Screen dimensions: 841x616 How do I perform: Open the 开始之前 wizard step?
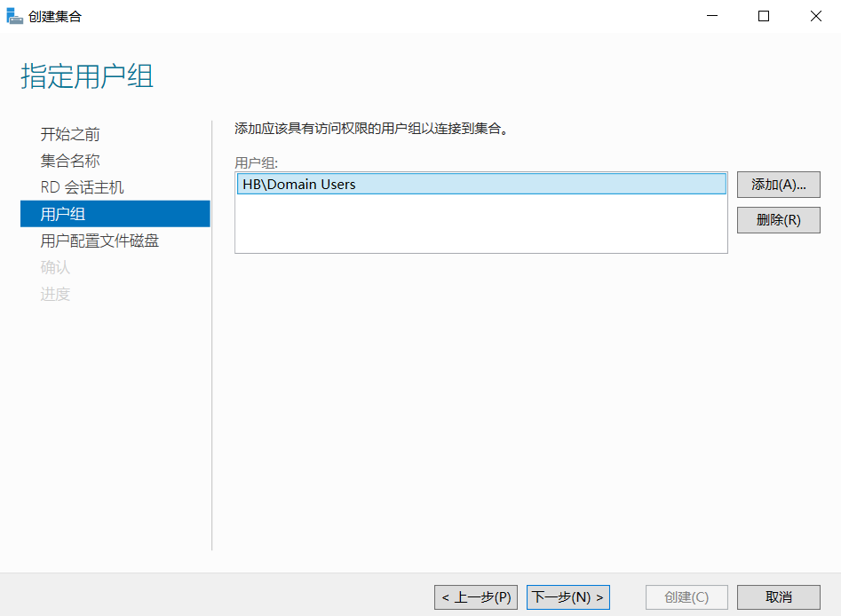(x=70, y=134)
